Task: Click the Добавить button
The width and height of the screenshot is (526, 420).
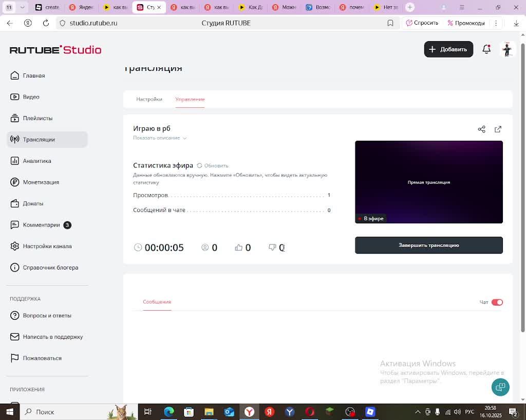Action: click(448, 49)
